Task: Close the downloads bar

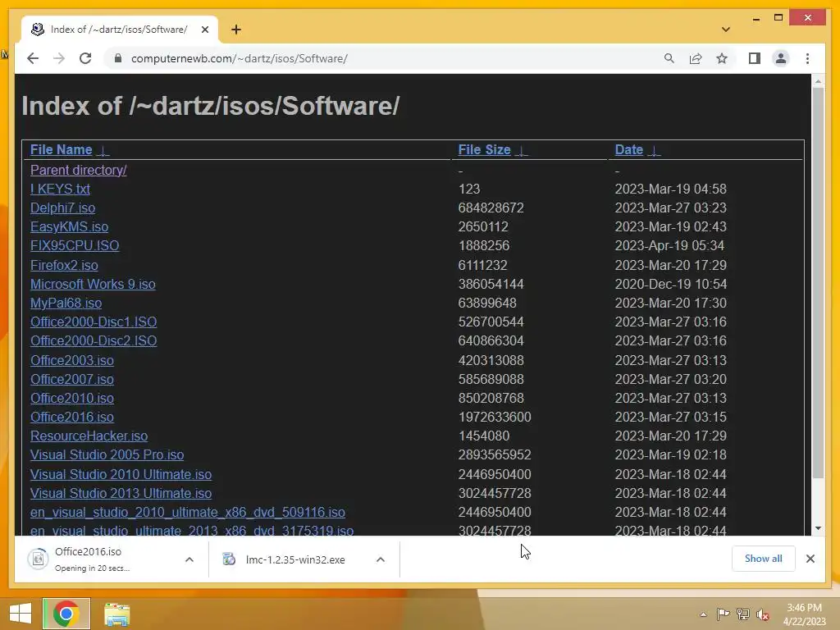Action: pos(810,559)
